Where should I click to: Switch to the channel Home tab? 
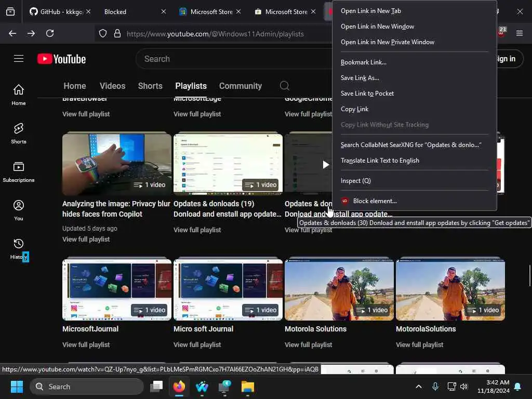75,86
